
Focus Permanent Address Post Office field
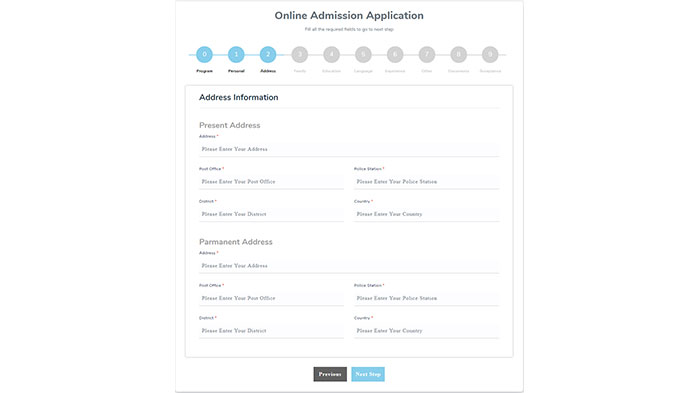coord(271,298)
